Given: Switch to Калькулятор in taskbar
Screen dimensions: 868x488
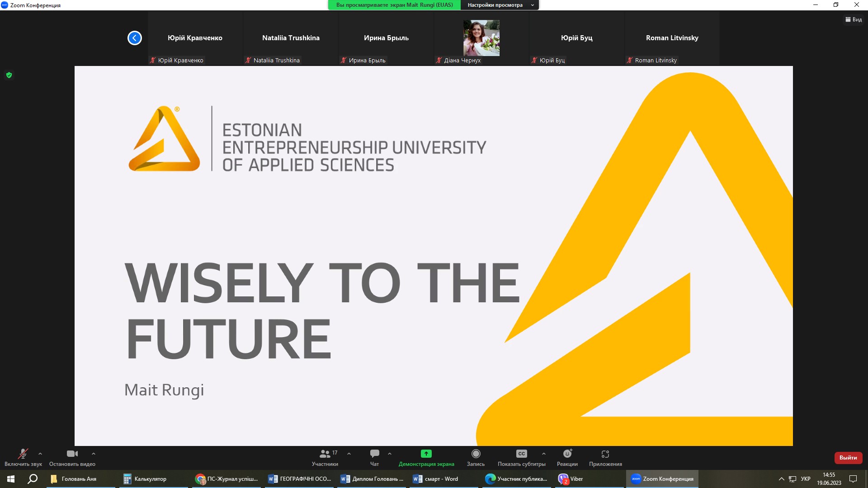Looking at the screenshot, I should [x=153, y=479].
